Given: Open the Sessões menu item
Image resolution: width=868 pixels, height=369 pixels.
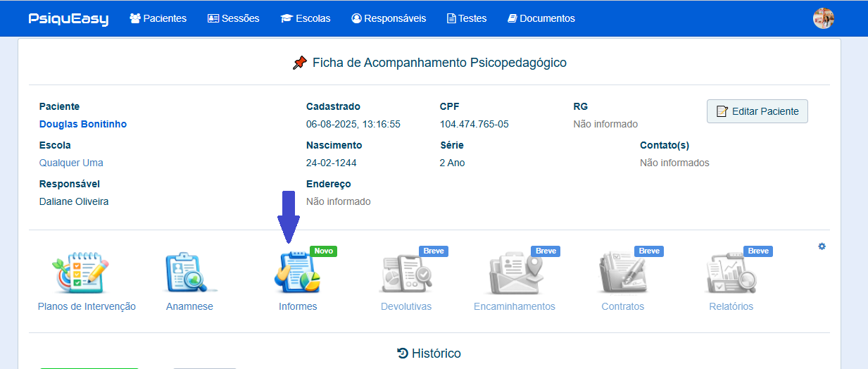Looking at the screenshot, I should coord(233,18).
